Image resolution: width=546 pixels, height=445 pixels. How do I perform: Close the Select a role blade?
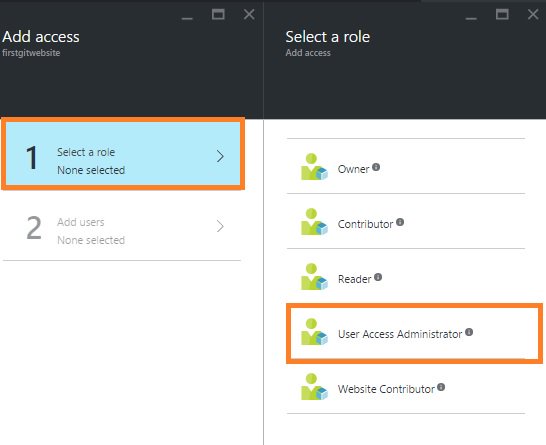[x=533, y=14]
